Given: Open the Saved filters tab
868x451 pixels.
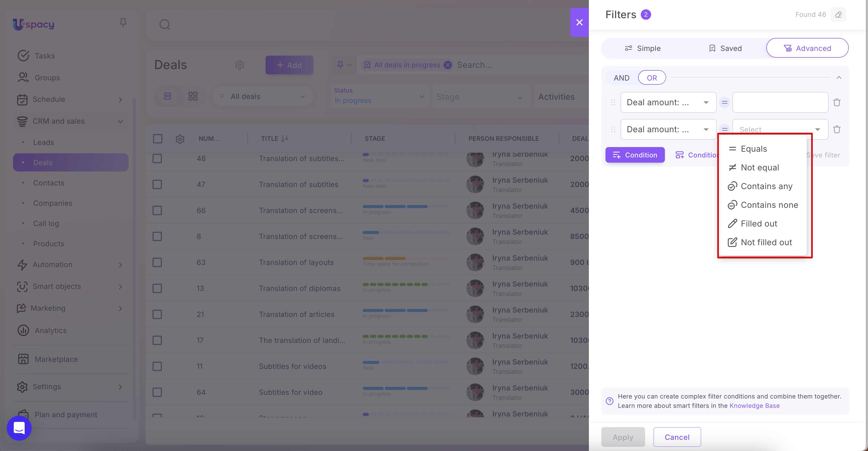Looking at the screenshot, I should point(725,48).
